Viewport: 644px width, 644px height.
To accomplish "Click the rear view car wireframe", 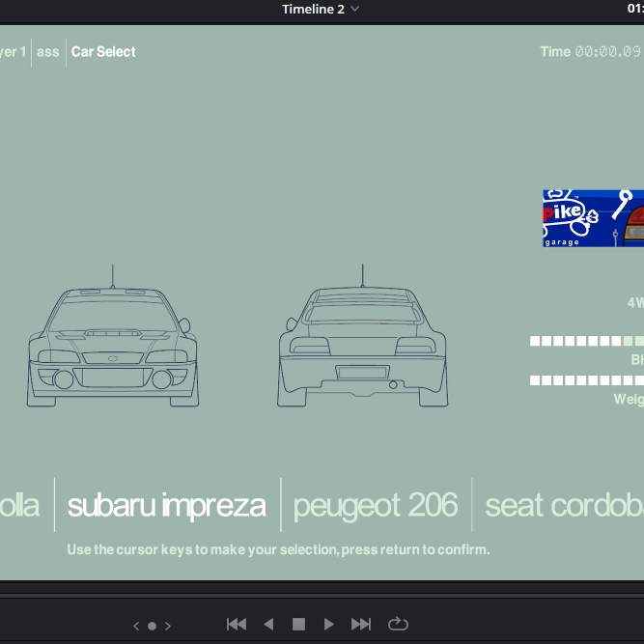I will tap(363, 336).
